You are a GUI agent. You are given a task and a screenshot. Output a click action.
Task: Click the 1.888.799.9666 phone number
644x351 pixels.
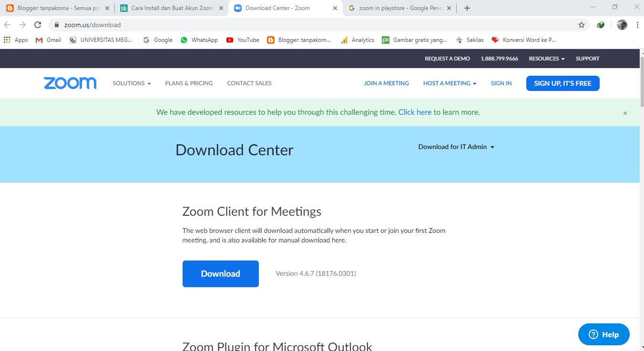coord(499,59)
